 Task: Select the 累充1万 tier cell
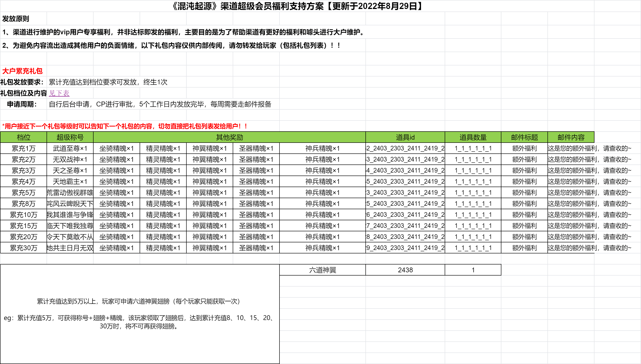click(x=24, y=148)
